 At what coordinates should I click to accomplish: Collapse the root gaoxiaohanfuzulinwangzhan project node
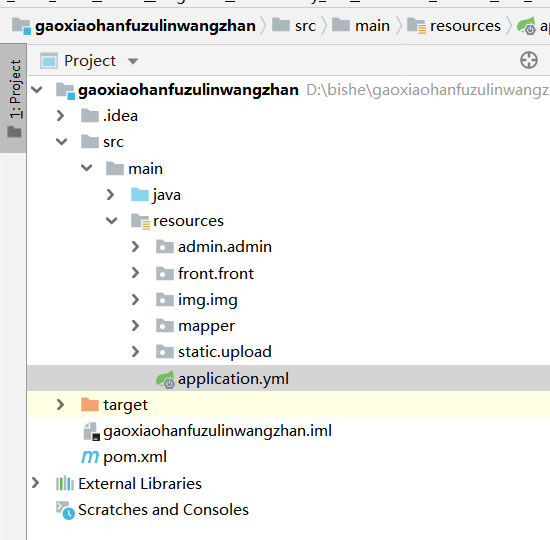click(36, 90)
